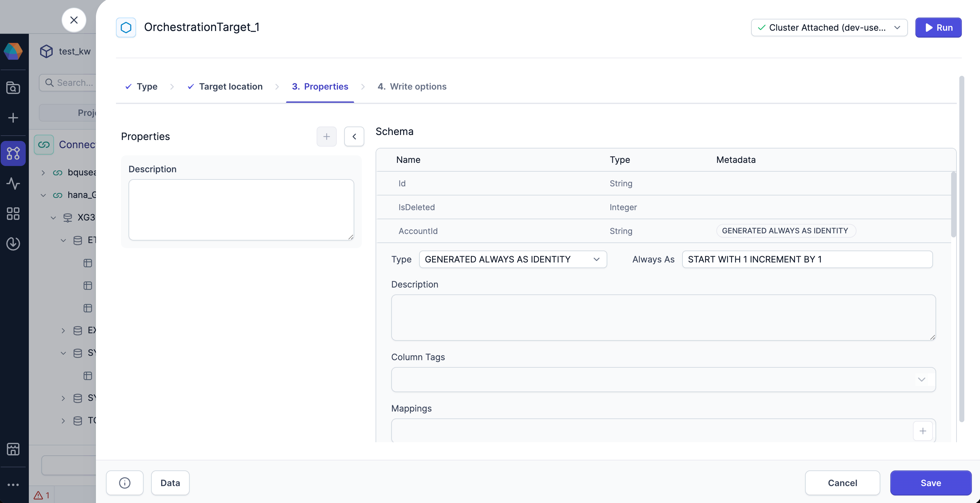Click the warning indicator at bottom left
The width and height of the screenshot is (980, 503).
(x=41, y=495)
